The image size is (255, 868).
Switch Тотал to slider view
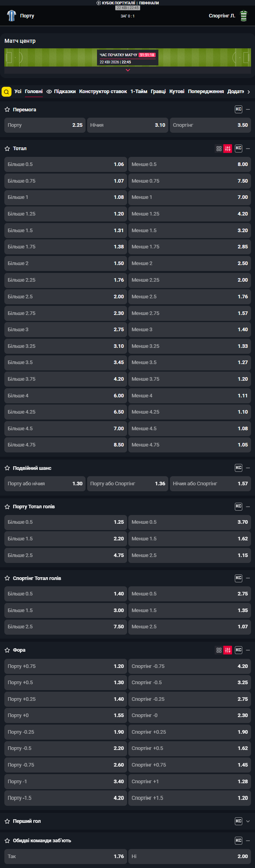[x=228, y=149]
